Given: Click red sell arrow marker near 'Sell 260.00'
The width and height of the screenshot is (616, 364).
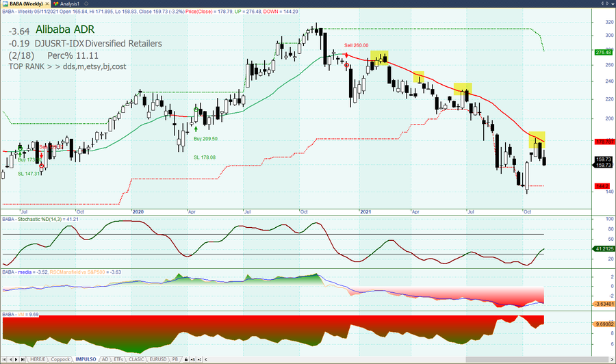Looking at the screenshot, I should click(x=346, y=55).
